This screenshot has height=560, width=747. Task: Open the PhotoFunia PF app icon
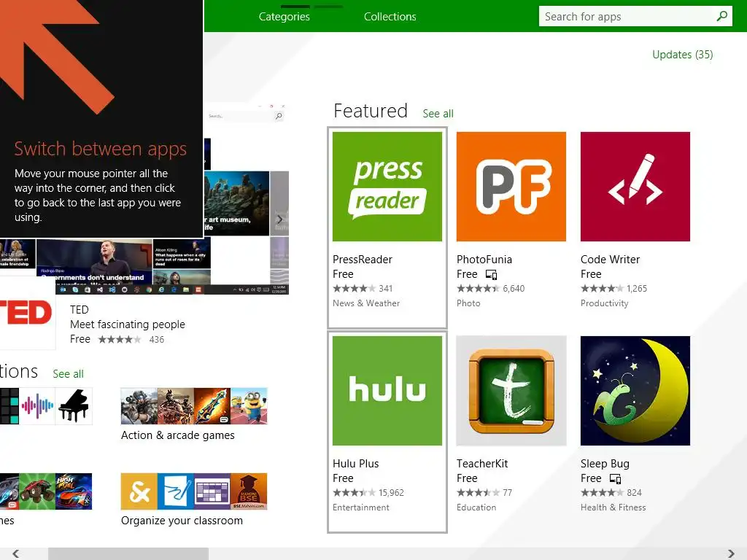pos(511,186)
